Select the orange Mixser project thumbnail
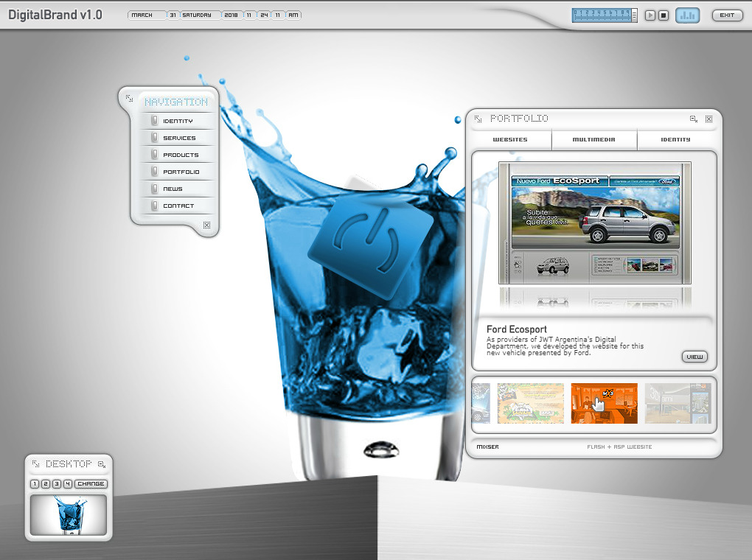 pyautogui.click(x=605, y=403)
